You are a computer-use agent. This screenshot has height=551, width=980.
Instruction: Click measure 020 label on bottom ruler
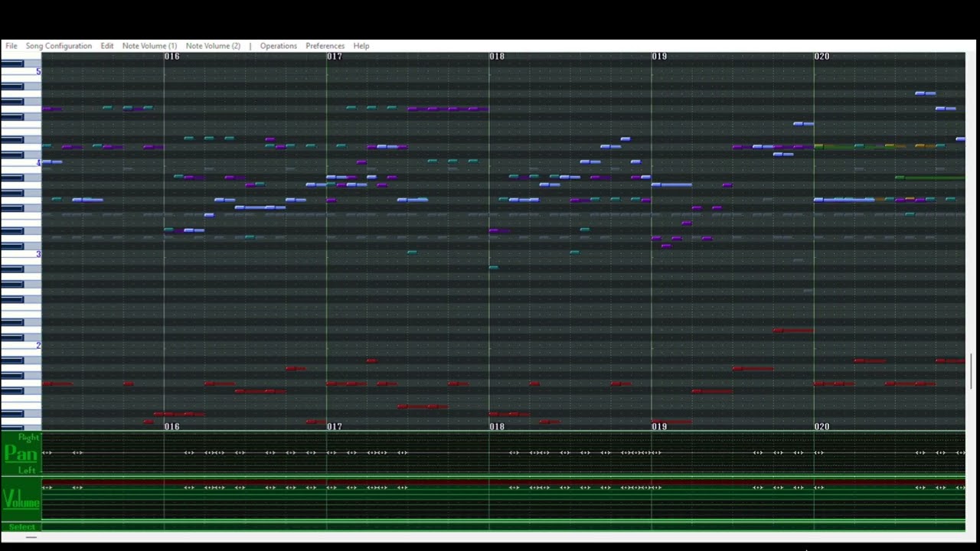tap(822, 426)
